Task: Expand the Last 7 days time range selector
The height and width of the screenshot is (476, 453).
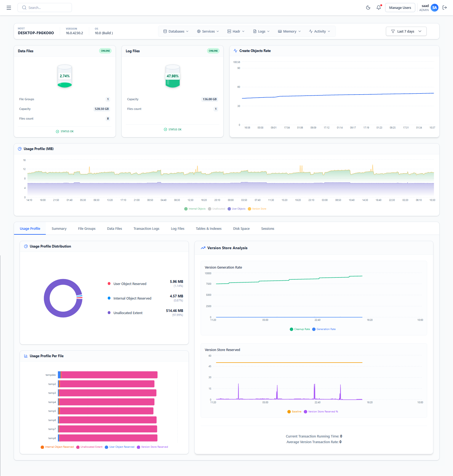Action: click(406, 31)
